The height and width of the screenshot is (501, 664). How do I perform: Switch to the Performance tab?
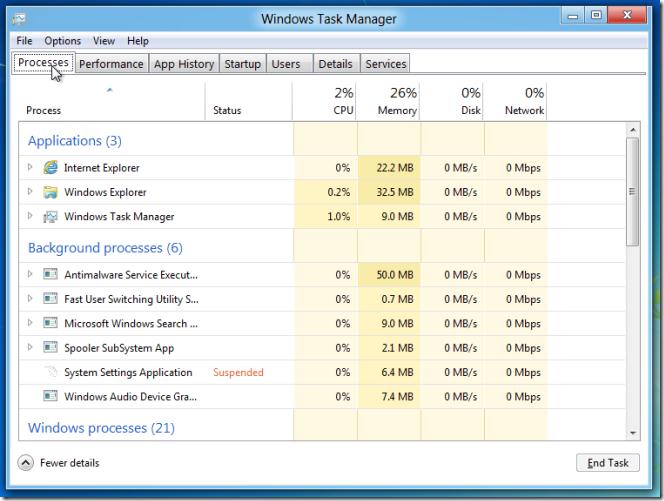pyautogui.click(x=111, y=64)
